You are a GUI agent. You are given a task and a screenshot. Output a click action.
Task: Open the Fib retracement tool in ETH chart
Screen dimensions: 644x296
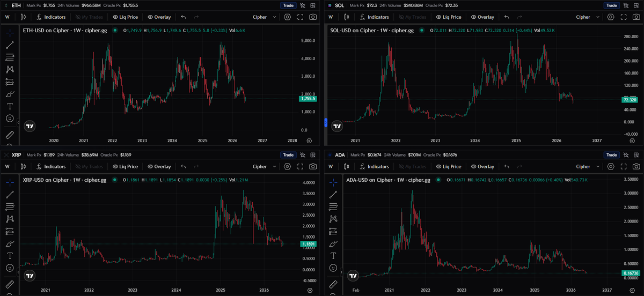point(10,57)
